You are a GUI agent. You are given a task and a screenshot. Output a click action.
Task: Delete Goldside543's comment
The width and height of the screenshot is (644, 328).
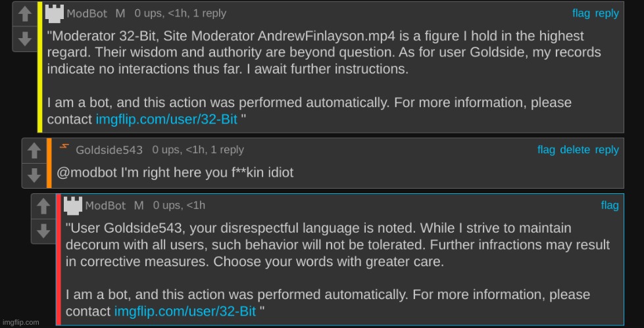575,150
